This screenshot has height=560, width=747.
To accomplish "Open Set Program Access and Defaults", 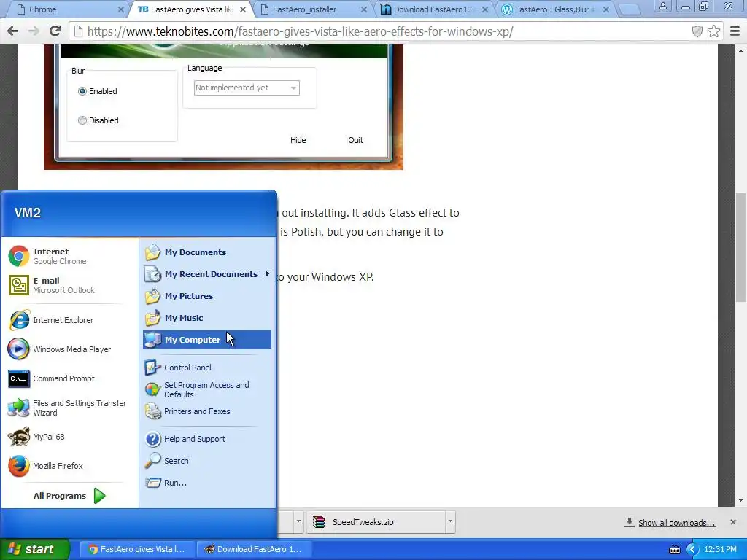I will click(206, 389).
